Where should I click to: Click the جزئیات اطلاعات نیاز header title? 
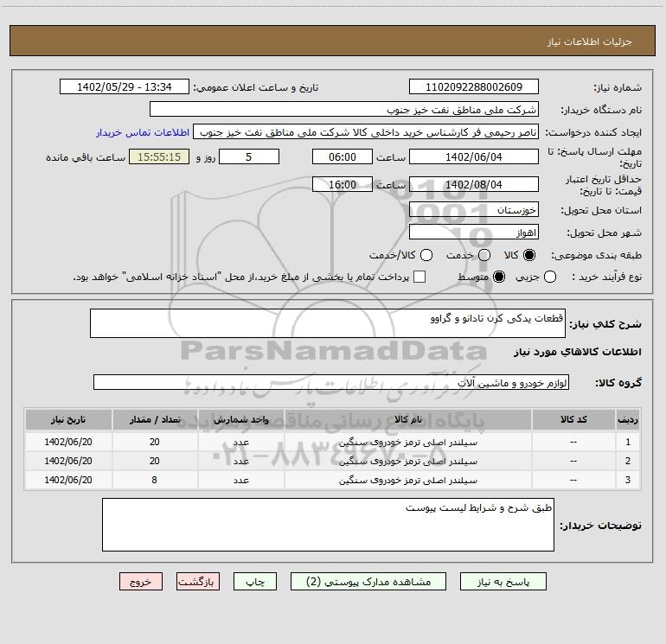(589, 41)
